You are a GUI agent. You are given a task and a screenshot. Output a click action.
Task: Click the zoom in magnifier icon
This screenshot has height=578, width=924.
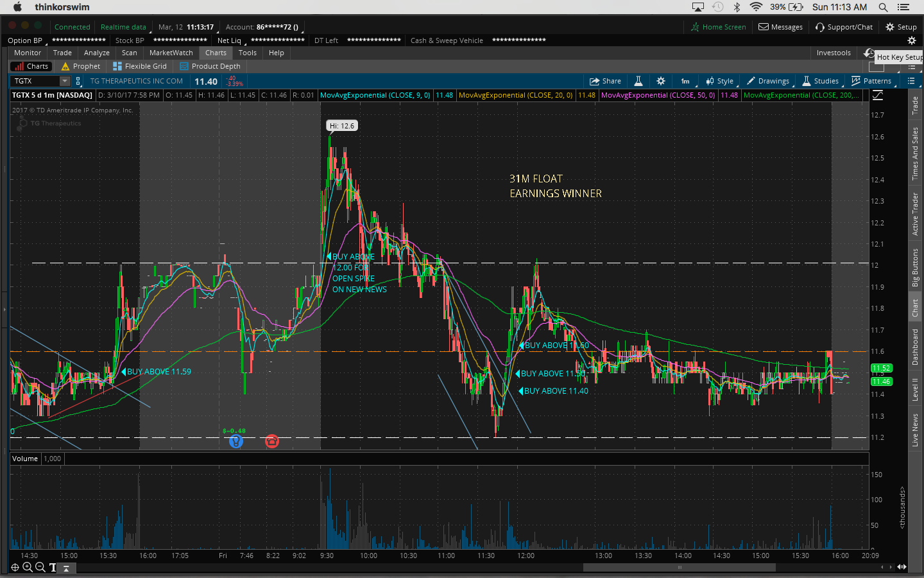[28, 567]
